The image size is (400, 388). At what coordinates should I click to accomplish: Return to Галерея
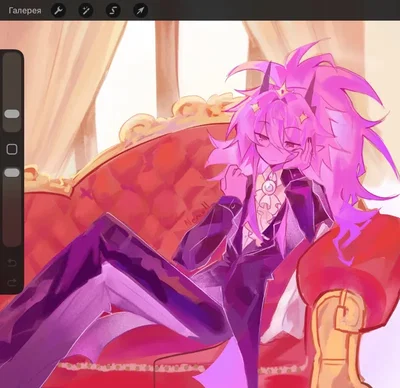tap(25, 11)
